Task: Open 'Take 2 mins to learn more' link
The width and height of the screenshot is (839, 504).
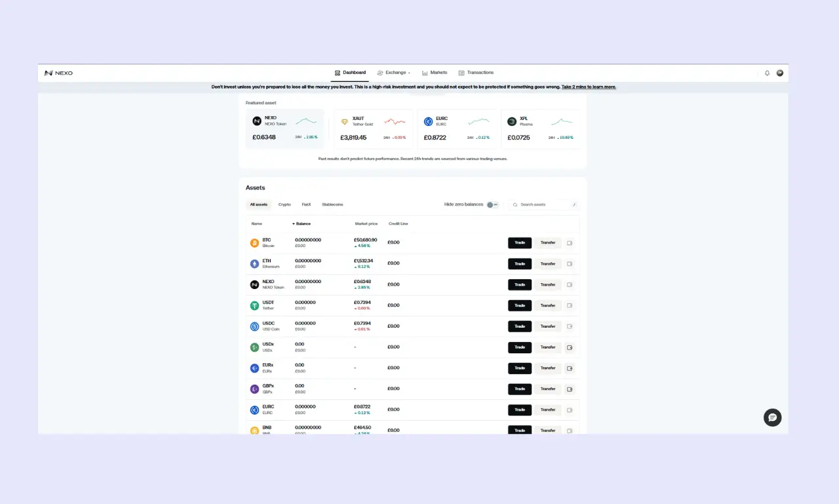Action: click(x=589, y=87)
